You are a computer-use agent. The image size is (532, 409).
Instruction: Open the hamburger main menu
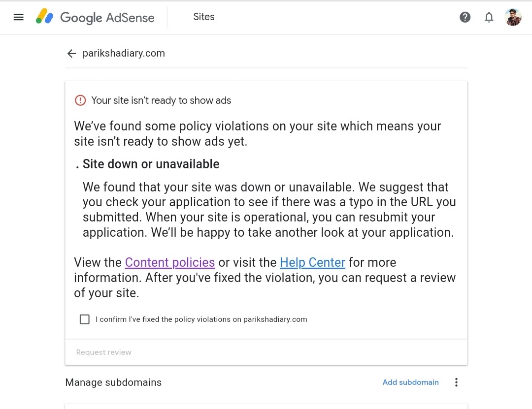pyautogui.click(x=18, y=17)
